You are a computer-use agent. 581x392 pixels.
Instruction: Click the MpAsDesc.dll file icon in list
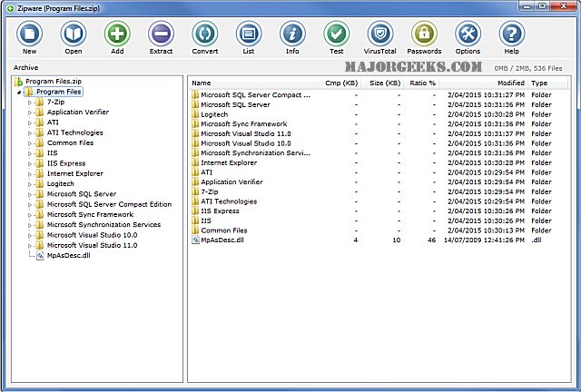195,240
